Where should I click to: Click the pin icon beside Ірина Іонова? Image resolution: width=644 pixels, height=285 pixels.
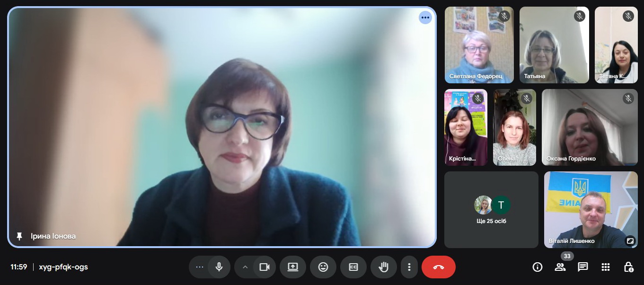click(x=19, y=236)
